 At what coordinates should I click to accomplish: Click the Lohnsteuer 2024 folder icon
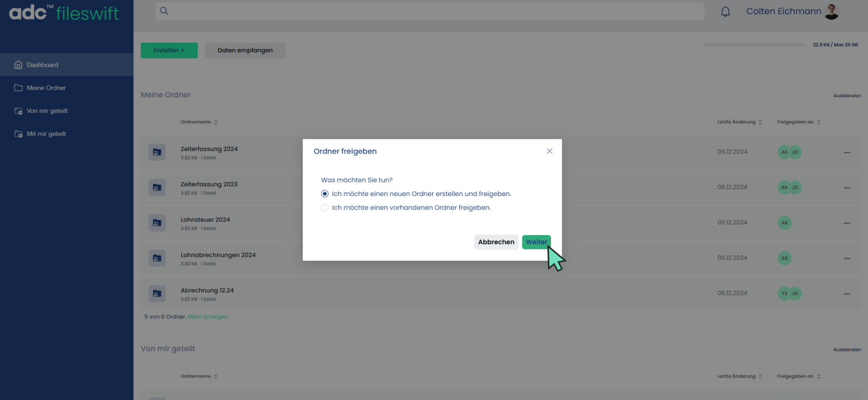[x=157, y=223]
